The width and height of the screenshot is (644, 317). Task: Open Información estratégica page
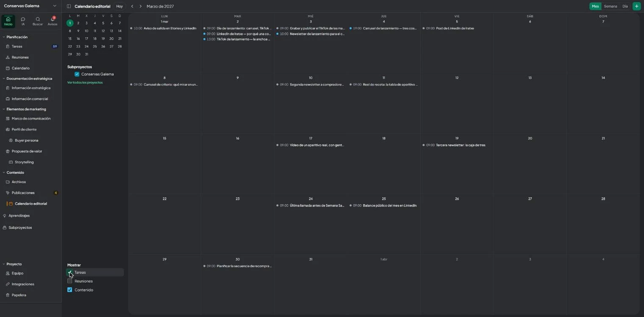tap(31, 88)
